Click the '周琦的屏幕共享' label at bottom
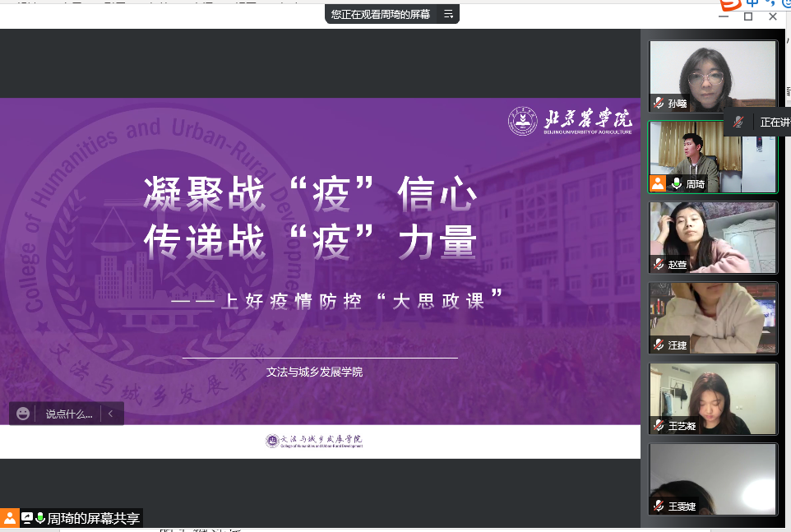This screenshot has height=532, width=791. click(x=93, y=518)
